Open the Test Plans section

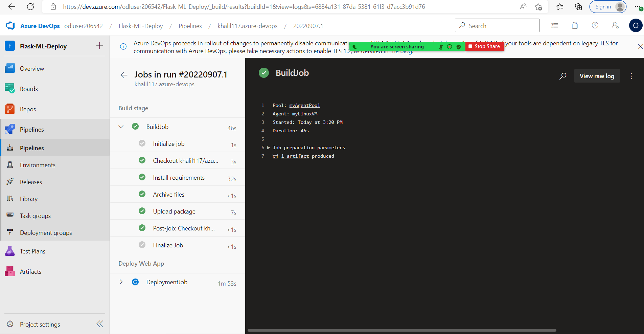pyautogui.click(x=32, y=251)
